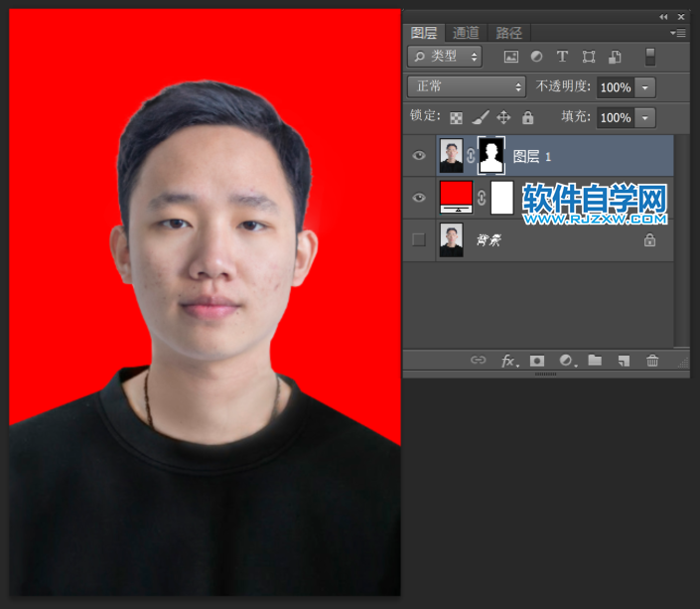Image resolution: width=700 pixels, height=609 pixels.
Task: Open the opacity slider dropdown arrow
Action: [645, 87]
